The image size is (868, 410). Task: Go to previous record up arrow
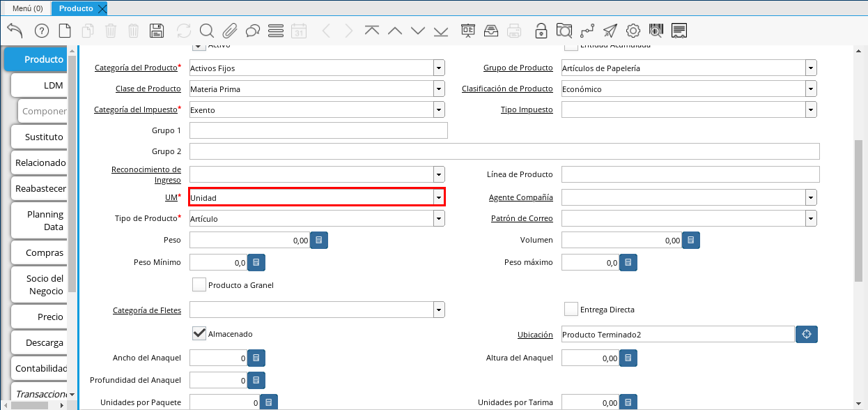click(x=395, y=31)
